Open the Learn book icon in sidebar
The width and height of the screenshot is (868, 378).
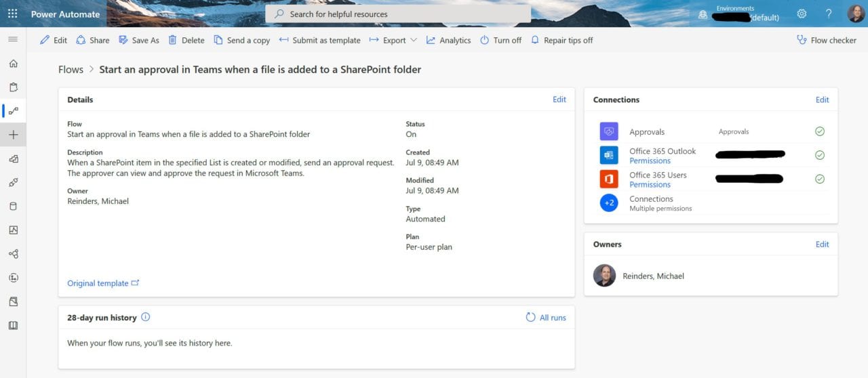[x=13, y=325]
